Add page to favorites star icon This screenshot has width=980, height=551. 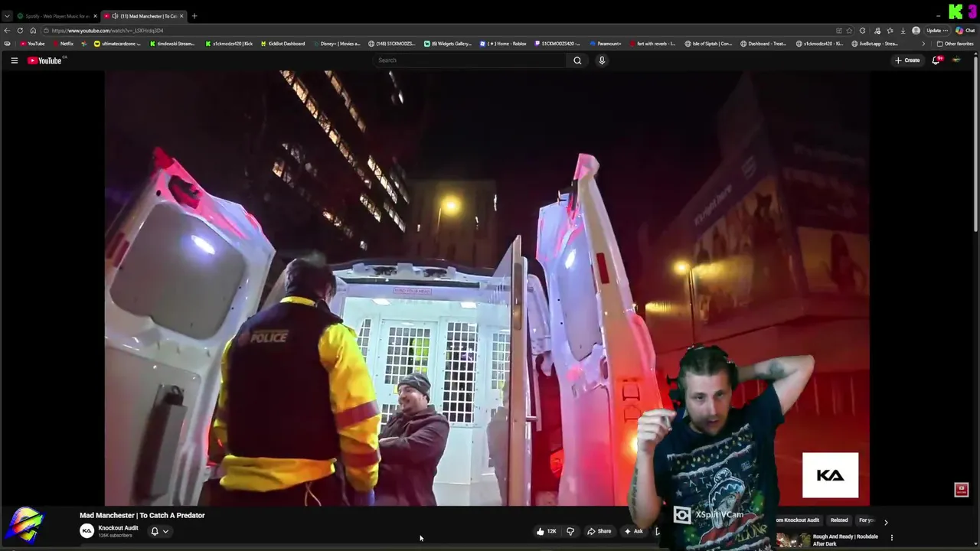tap(849, 31)
